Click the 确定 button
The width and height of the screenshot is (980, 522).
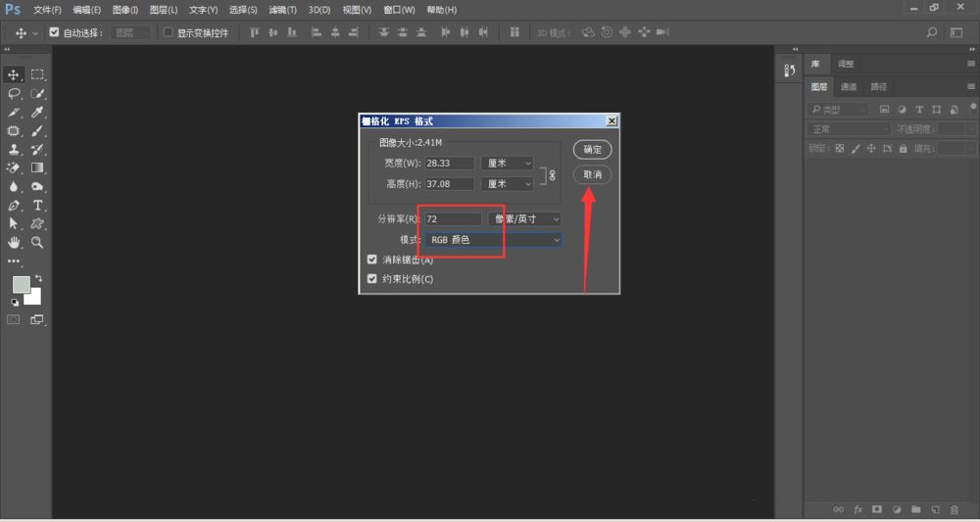pyautogui.click(x=593, y=150)
